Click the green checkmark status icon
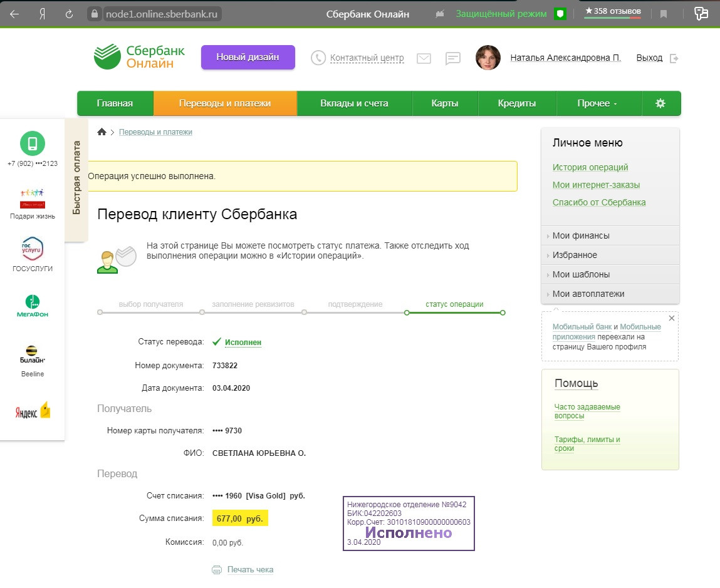Viewport: 720px width, 588px height. (x=217, y=341)
